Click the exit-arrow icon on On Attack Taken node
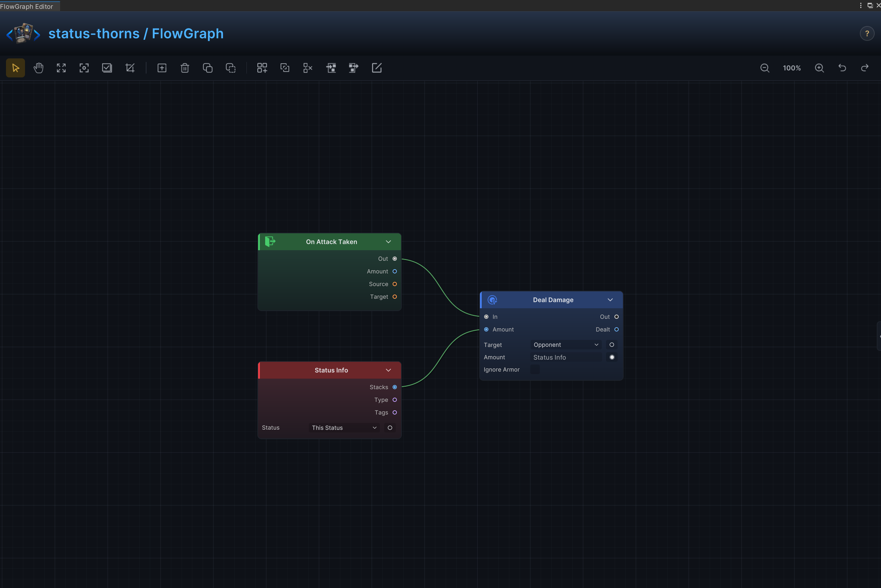Screen dimensions: 881x588 270,241
